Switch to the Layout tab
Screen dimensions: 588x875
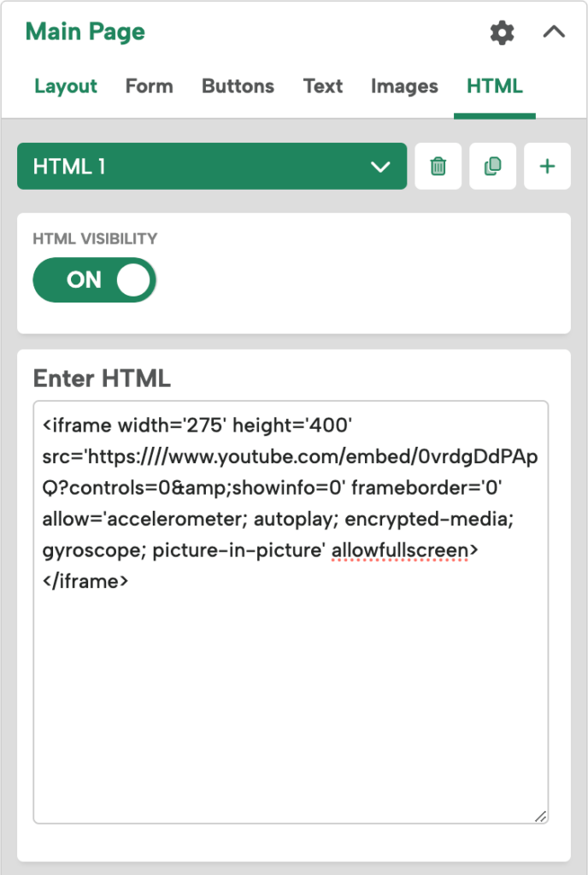click(66, 86)
